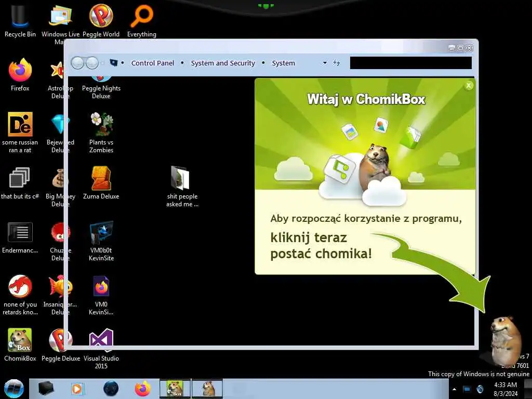The image size is (532, 399).
Task: Focus the Control Panel search box
Action: pos(410,63)
